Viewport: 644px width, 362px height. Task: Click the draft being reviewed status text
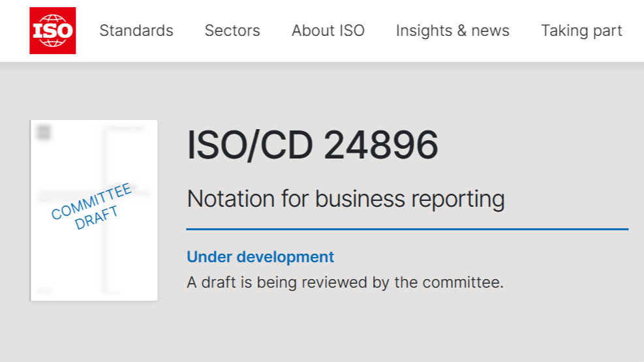point(345,282)
